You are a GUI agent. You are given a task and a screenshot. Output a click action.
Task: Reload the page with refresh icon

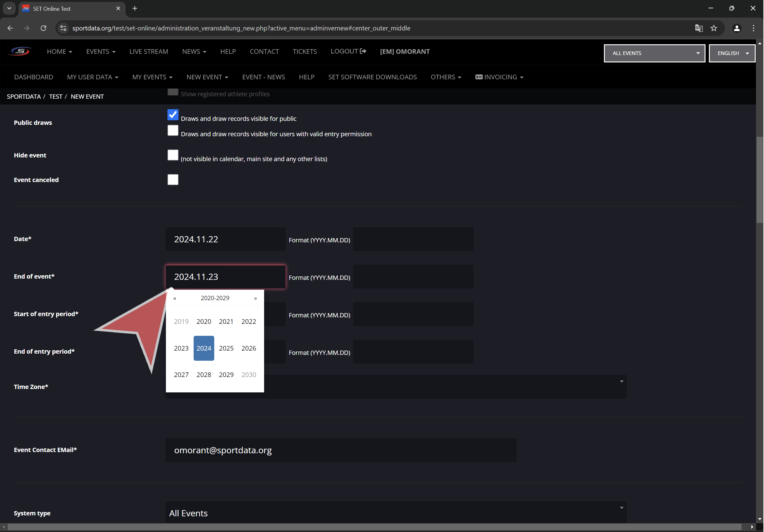(x=43, y=28)
